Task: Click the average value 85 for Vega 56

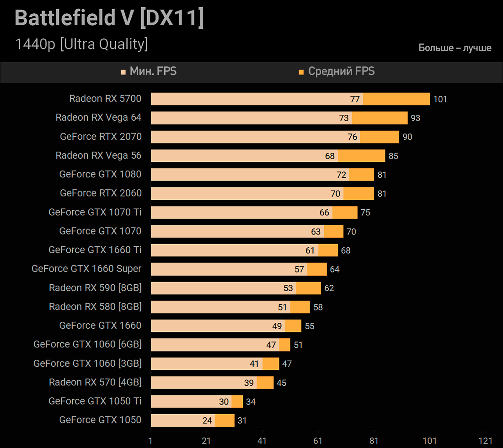Action: [x=393, y=156]
